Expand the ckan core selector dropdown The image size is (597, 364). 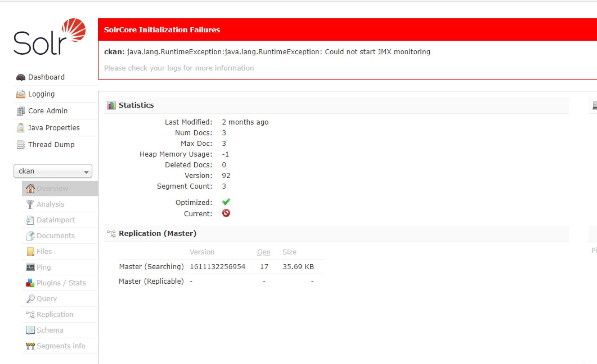52,171
